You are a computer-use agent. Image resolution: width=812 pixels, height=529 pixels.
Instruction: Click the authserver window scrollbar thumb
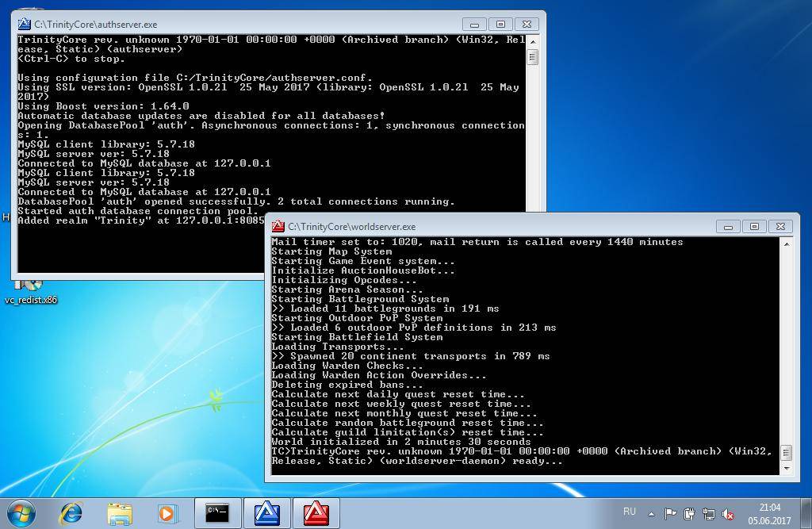click(x=533, y=56)
